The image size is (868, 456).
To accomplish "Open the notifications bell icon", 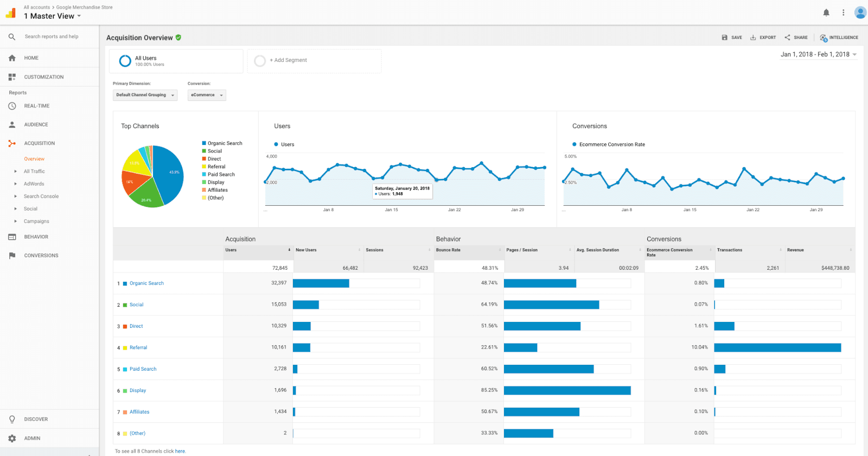I will pos(826,12).
